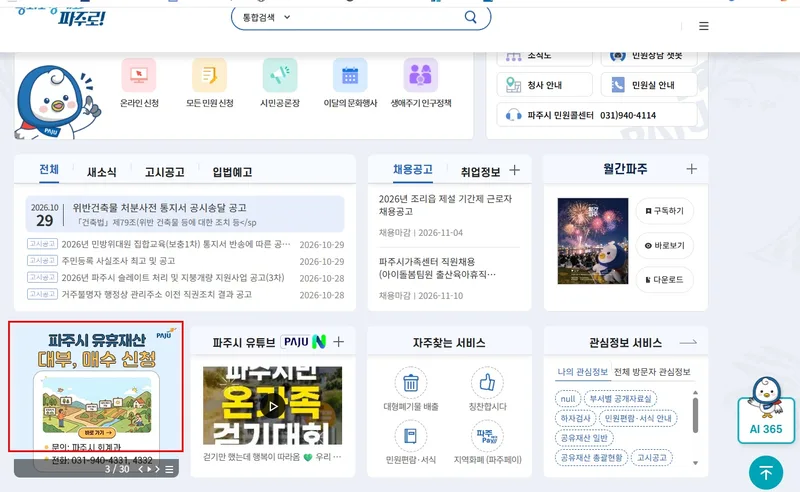800x492 pixels.
Task: Click plus icon beside 취업정보
Action: (x=514, y=170)
